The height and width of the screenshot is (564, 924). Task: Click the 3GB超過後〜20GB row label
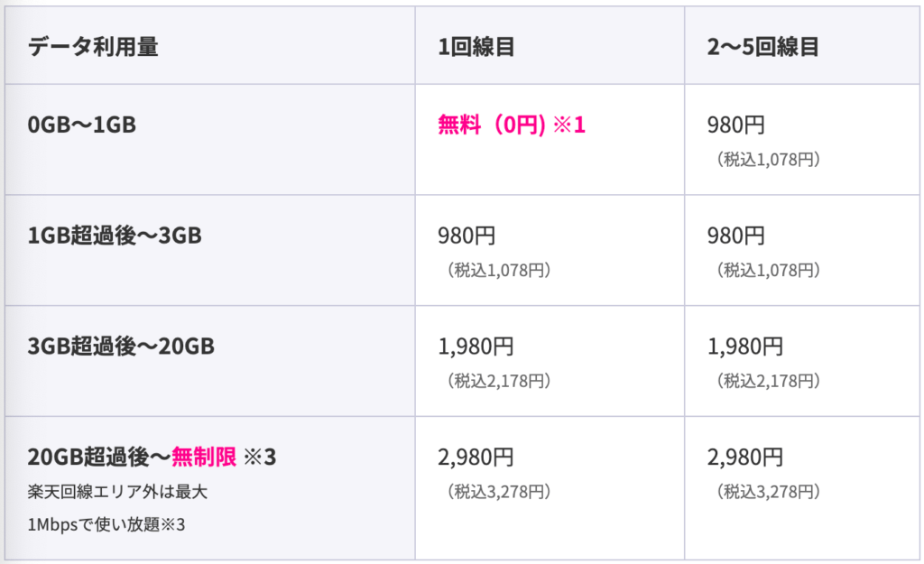point(121,346)
